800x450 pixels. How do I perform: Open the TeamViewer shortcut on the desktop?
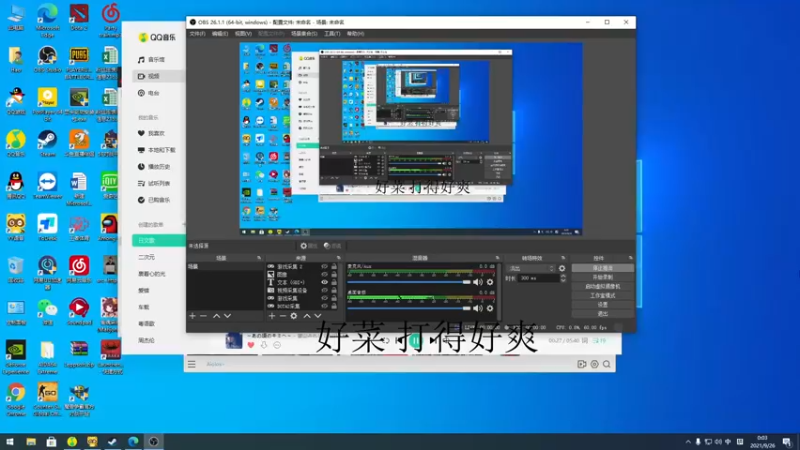(x=47, y=186)
